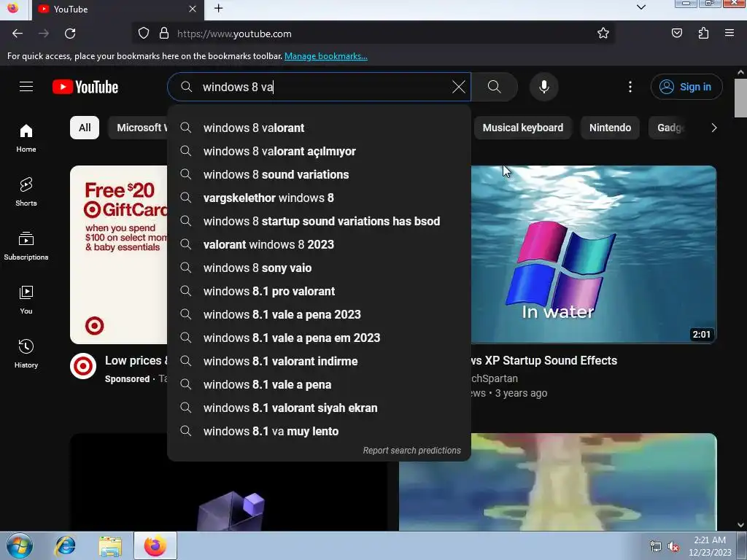Open Subscriptions from the sidebar

26,246
